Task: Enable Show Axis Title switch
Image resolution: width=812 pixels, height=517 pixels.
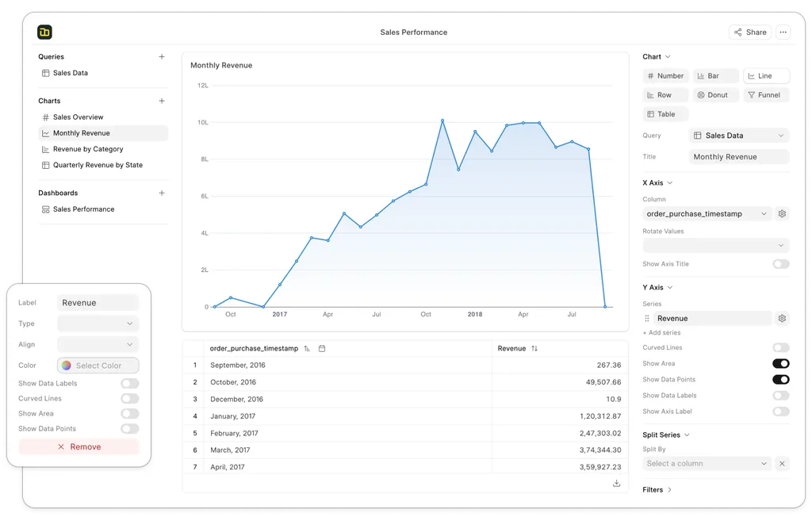Action: point(780,264)
